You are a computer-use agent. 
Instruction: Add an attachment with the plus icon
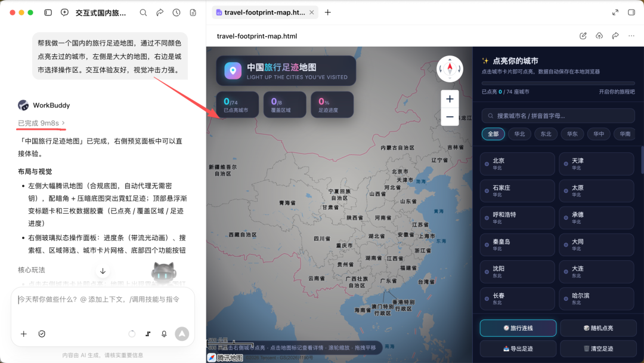pos(23,334)
